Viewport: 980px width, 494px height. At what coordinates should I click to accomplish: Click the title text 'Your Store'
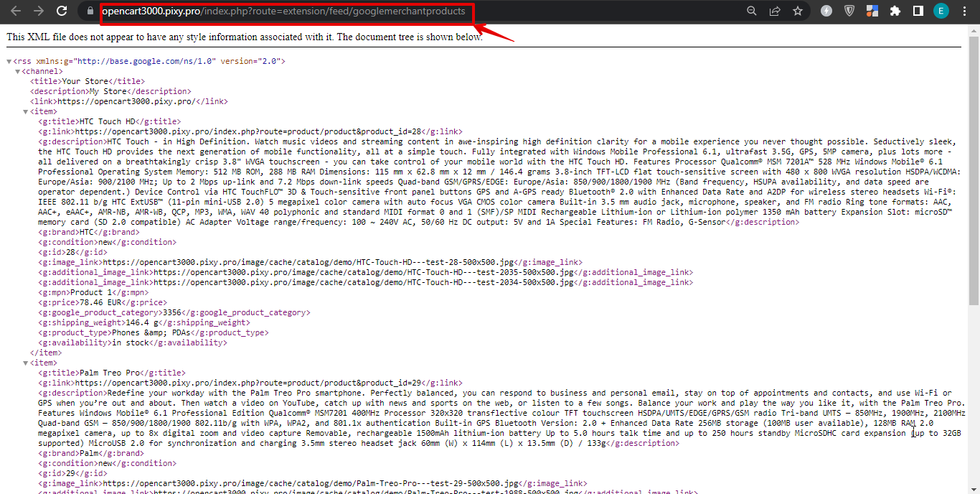(85, 82)
